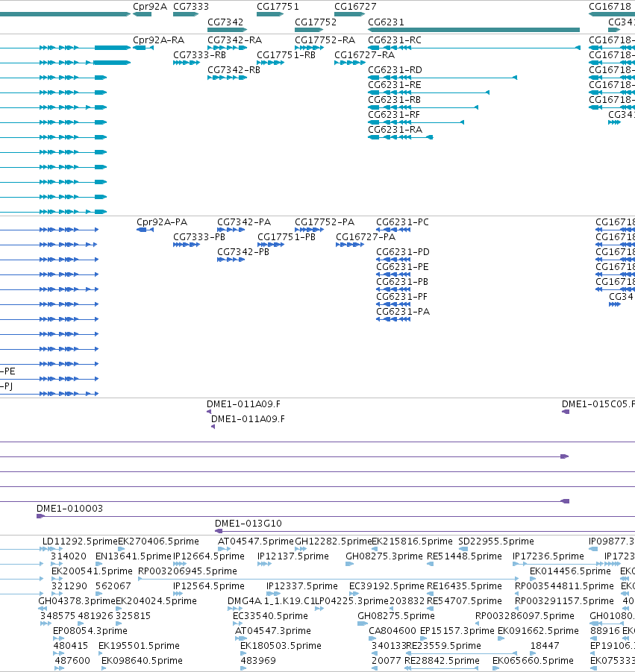
Task: Select the CG6231-RA transcript label
Action: [395, 130]
